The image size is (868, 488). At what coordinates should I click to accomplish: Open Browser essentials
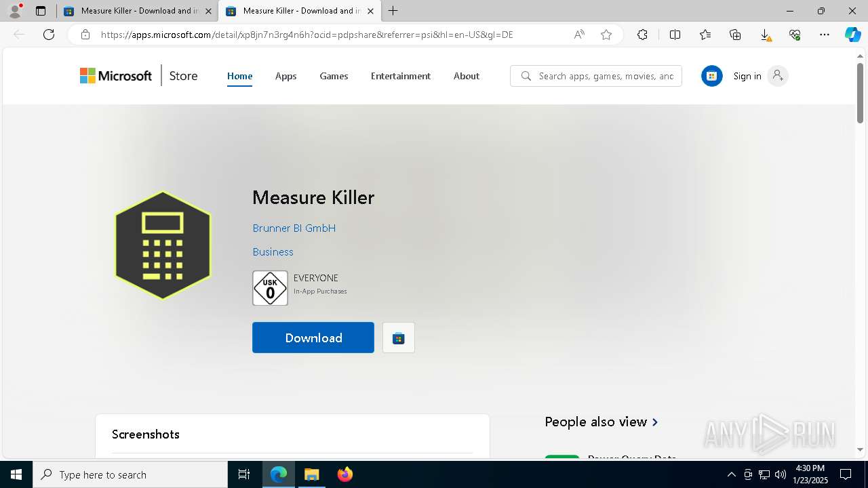click(x=795, y=35)
